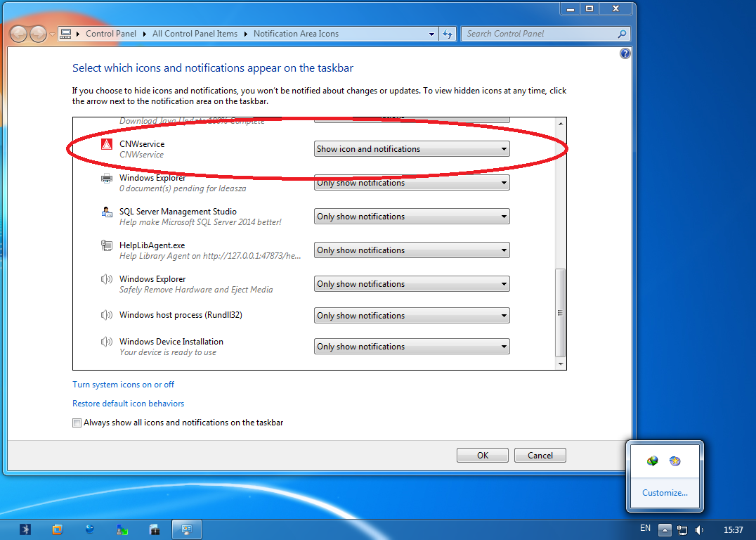Open the help question mark icon
The width and height of the screenshot is (756, 540).
point(625,53)
